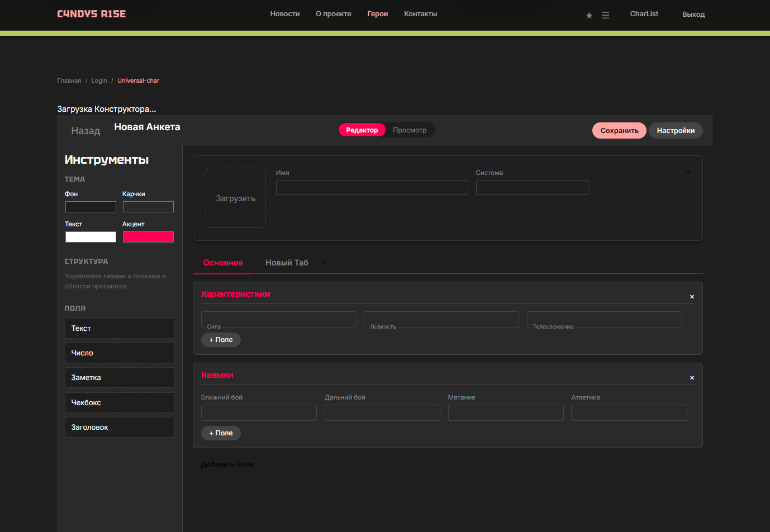Pick the Текст white color swatch
770x532 pixels.
tap(91, 237)
